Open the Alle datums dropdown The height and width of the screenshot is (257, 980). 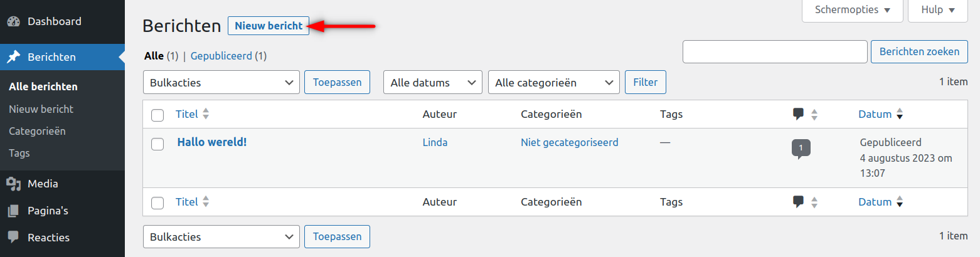click(433, 82)
